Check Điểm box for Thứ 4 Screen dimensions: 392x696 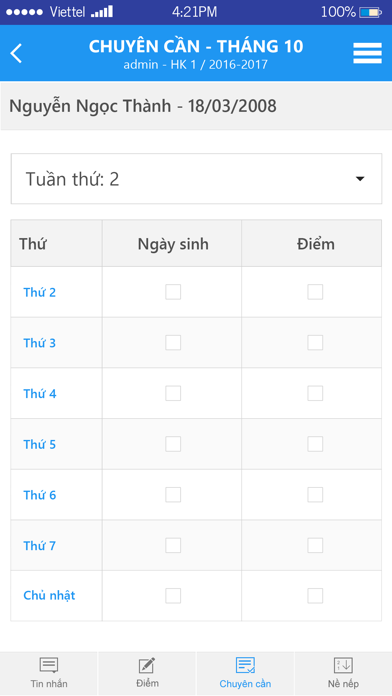coord(315,393)
